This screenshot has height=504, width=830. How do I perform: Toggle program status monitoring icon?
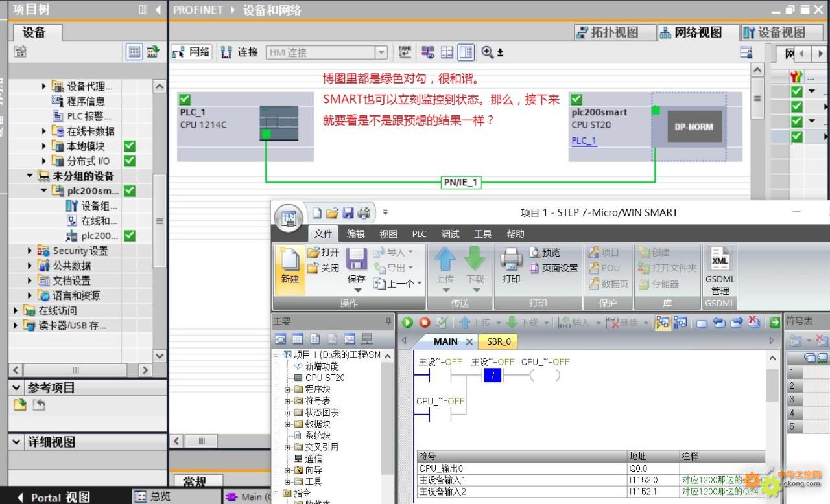[x=663, y=322]
